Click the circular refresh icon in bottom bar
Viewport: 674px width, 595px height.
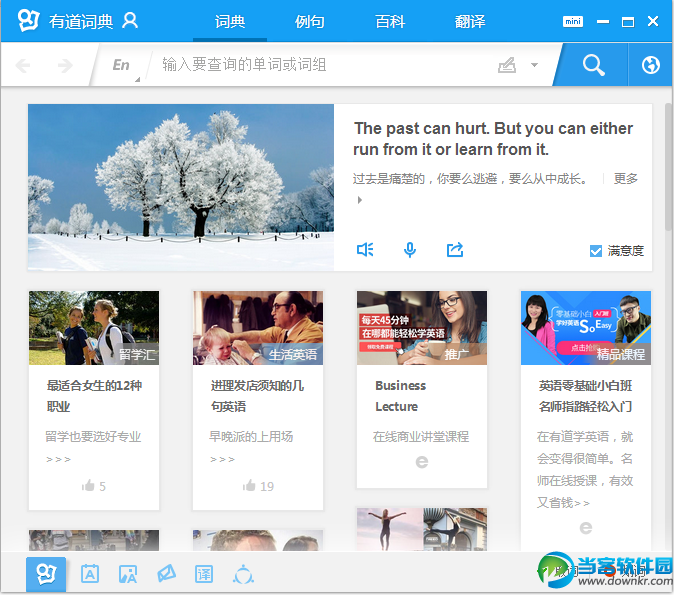[243, 574]
